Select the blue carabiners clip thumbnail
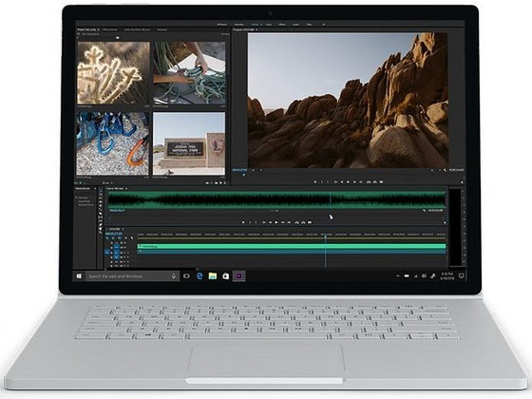532x399 pixels. pyautogui.click(x=113, y=143)
